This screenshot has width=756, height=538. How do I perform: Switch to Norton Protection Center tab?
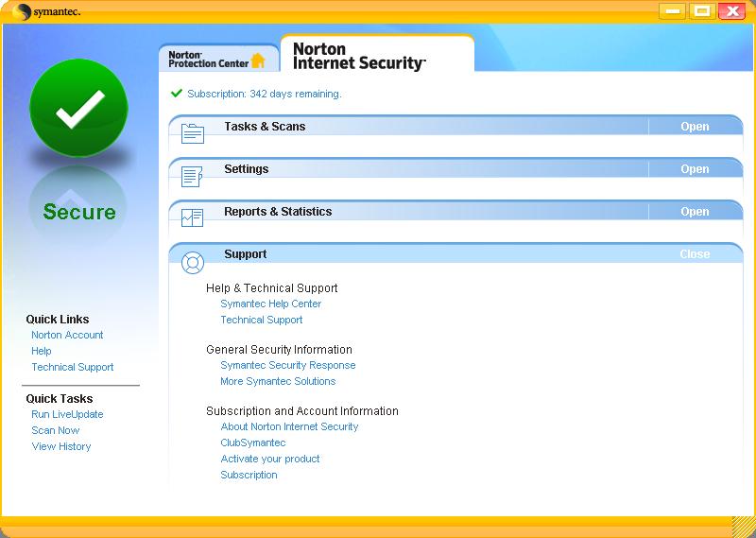tap(217, 59)
